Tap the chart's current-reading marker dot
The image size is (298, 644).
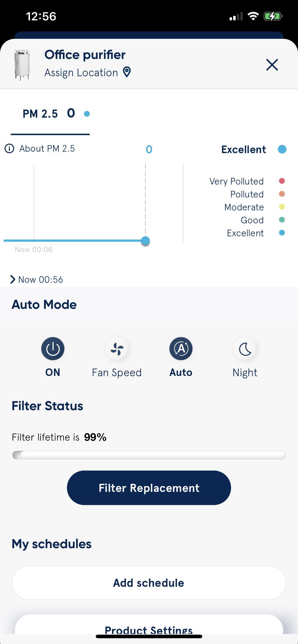(145, 241)
